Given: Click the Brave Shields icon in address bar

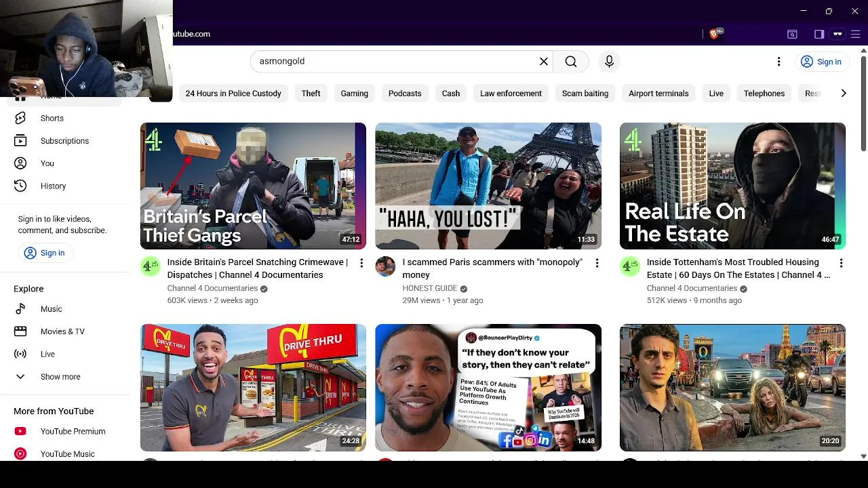Looking at the screenshot, I should 714,34.
